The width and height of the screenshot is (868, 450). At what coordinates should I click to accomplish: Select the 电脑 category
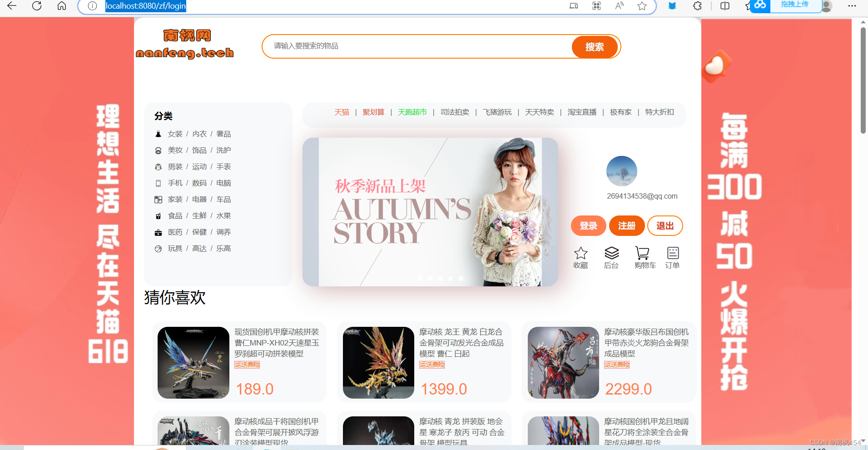pos(223,183)
